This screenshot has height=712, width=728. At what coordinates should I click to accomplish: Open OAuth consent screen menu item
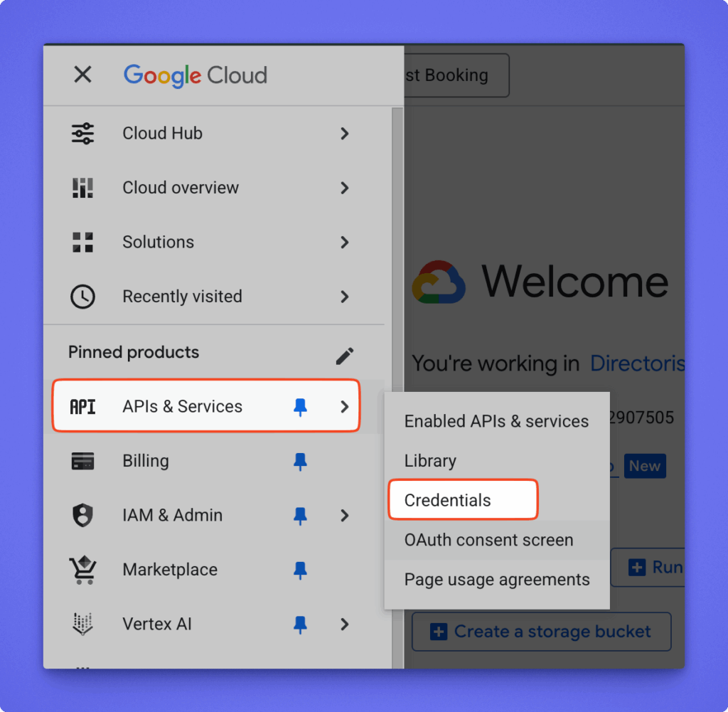coord(489,540)
